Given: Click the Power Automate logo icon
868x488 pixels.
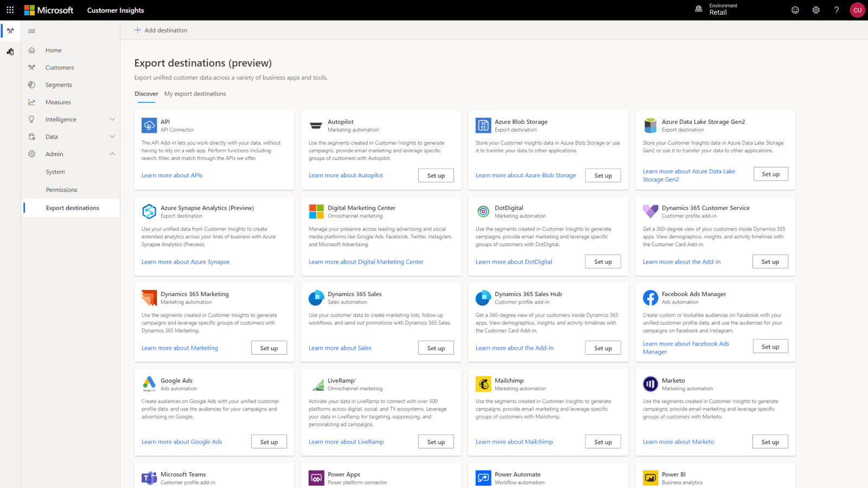Looking at the screenshot, I should coord(483,478).
